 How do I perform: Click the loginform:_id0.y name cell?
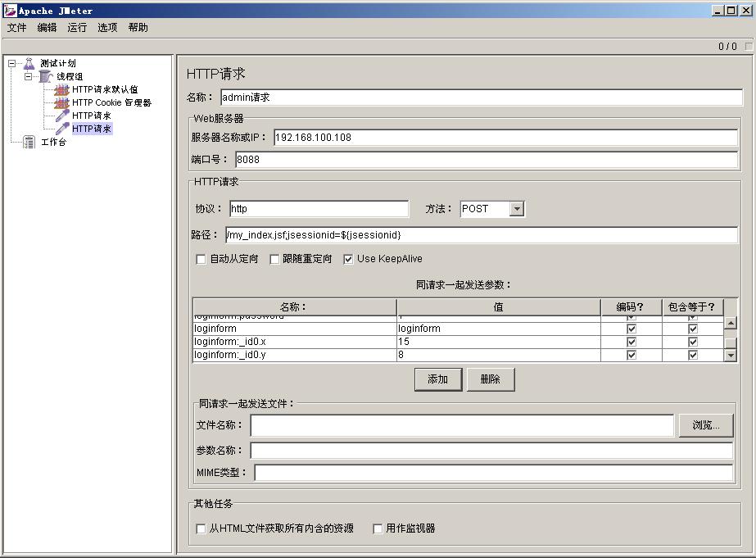pyautogui.click(x=295, y=355)
